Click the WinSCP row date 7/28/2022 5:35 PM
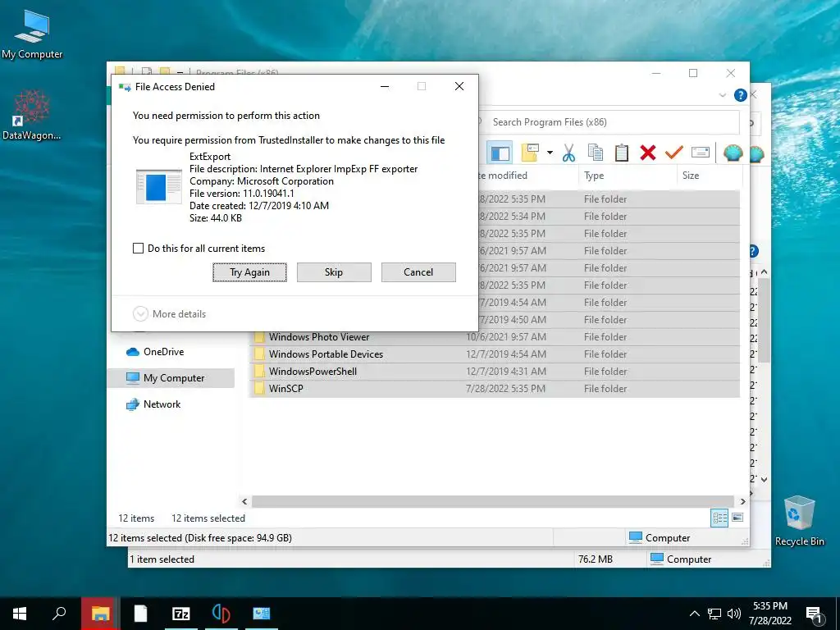 tap(505, 388)
